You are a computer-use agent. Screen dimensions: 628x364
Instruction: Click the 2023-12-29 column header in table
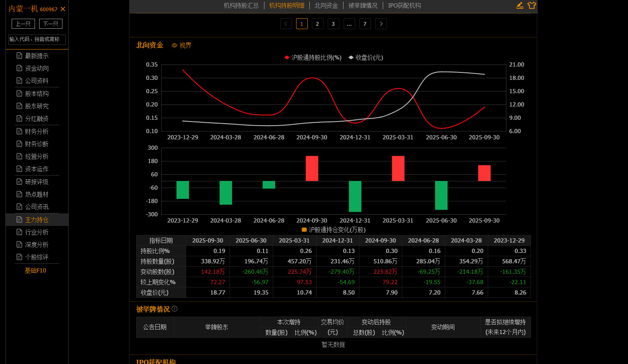click(509, 240)
